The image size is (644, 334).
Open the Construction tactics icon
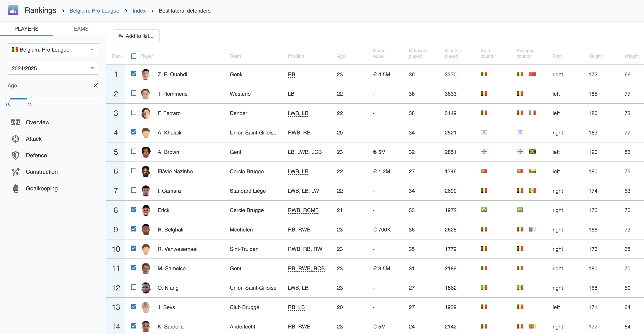(x=16, y=172)
